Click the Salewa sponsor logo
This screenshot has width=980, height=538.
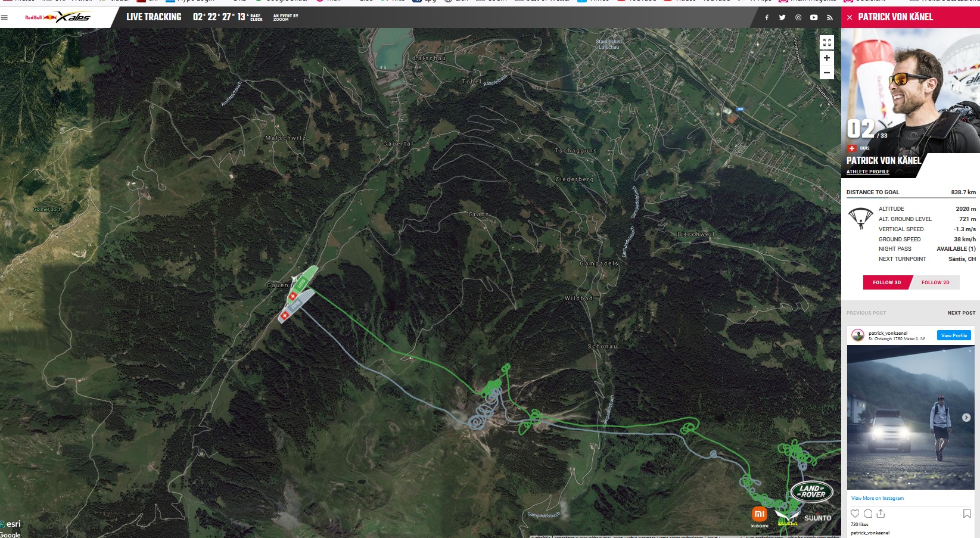pyautogui.click(x=787, y=518)
